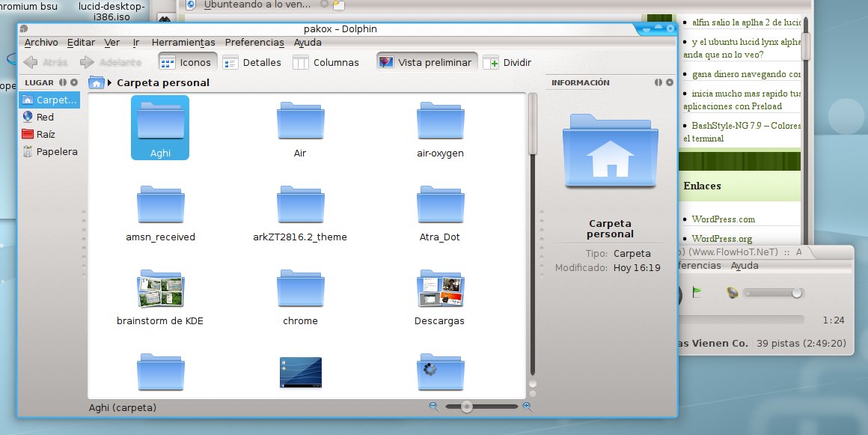This screenshot has width=868, height=435.
Task: Open the alfin salio la alpha link
Action: point(746,22)
